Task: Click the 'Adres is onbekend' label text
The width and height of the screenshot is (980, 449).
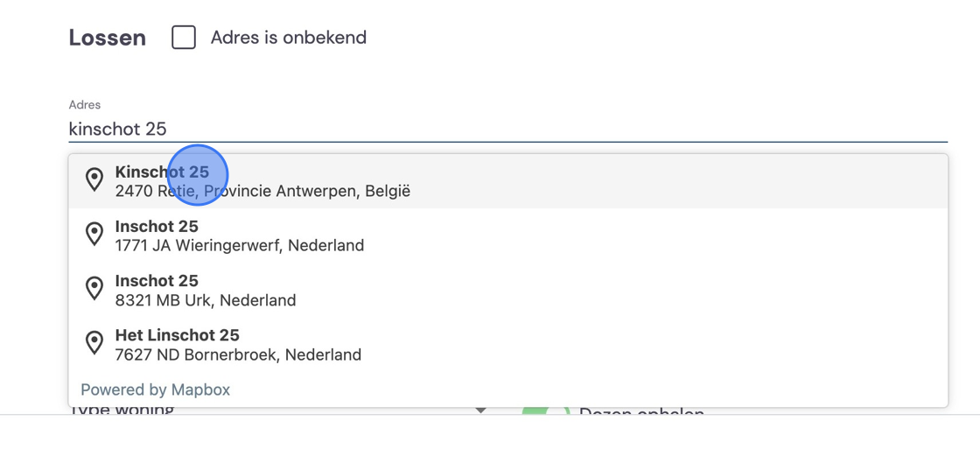Action: (x=288, y=38)
